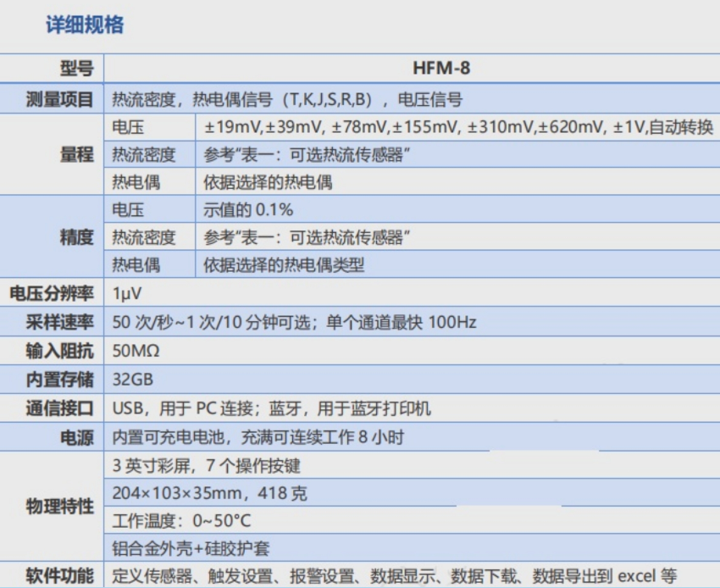This screenshot has height=588, width=720.
Task: Click the value '示值的 0.1%'
Action: coord(248,210)
